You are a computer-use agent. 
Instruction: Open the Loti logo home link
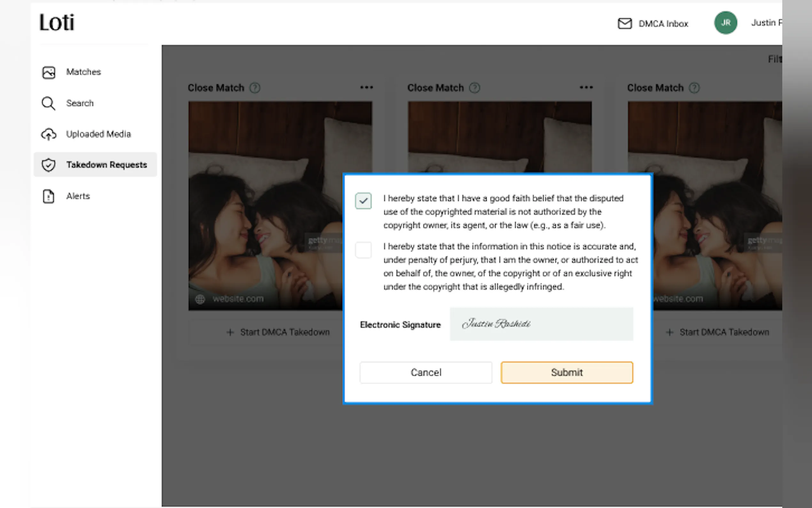[57, 22]
